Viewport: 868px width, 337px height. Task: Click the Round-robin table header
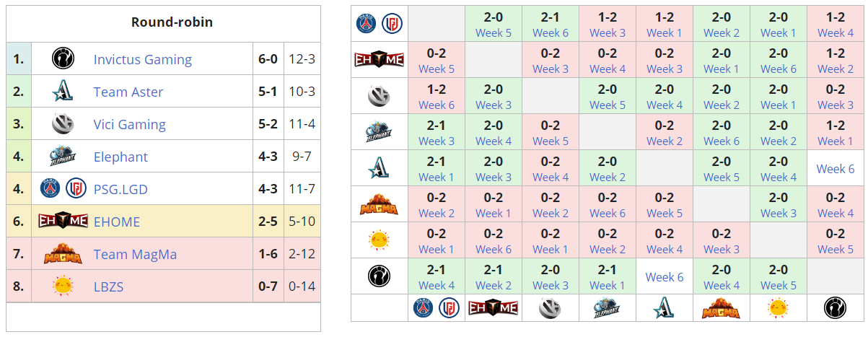coord(172,22)
